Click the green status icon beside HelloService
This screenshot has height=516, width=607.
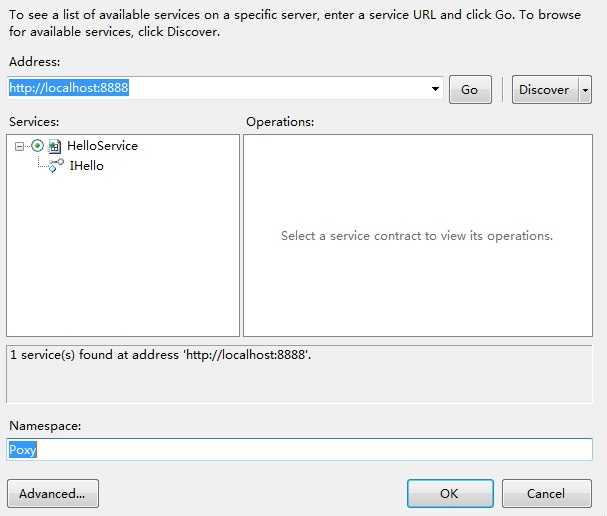coord(37,146)
